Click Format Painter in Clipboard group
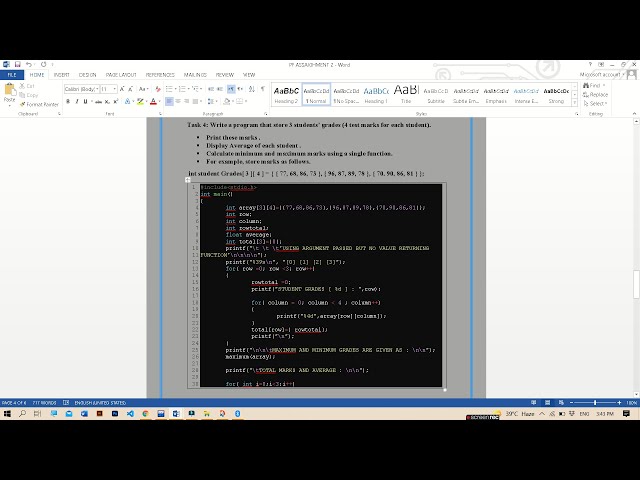 click(x=39, y=104)
